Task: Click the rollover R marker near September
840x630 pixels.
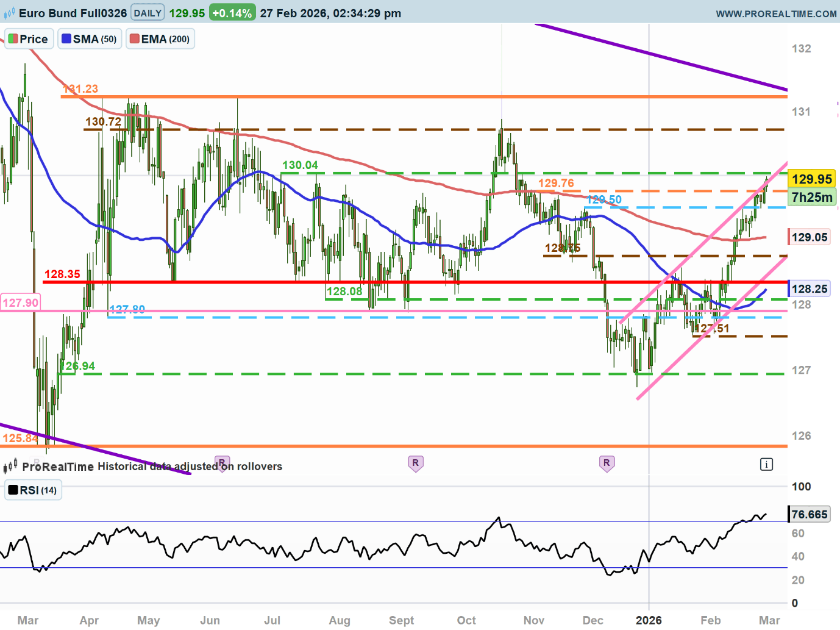Action: click(415, 464)
